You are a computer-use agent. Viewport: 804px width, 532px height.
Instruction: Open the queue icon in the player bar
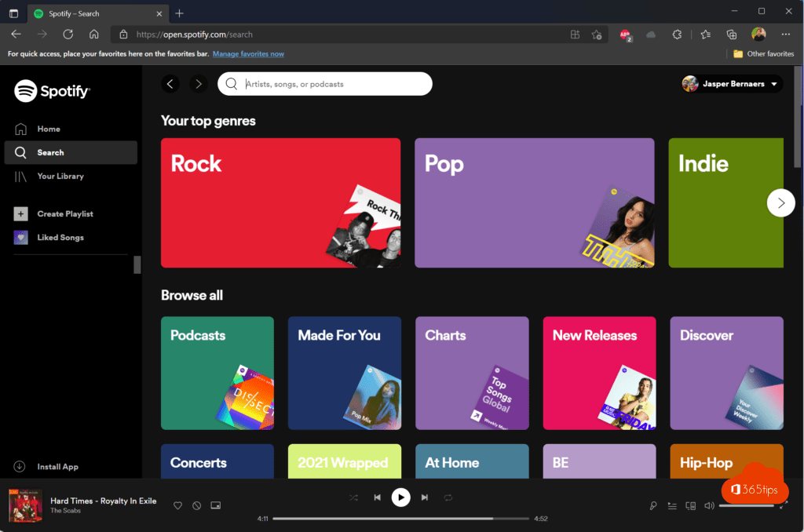coord(672,505)
